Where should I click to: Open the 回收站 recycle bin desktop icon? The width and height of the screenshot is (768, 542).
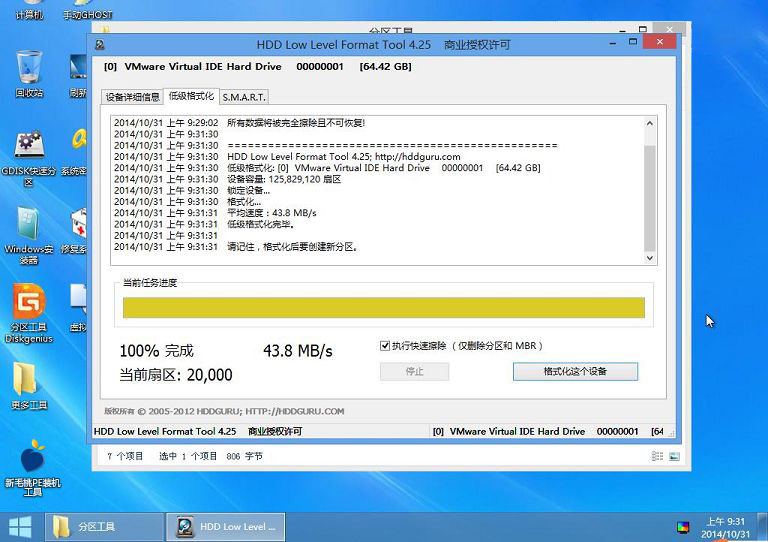click(29, 73)
